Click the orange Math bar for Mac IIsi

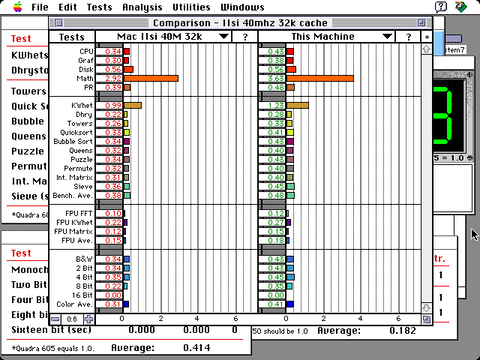(151, 78)
